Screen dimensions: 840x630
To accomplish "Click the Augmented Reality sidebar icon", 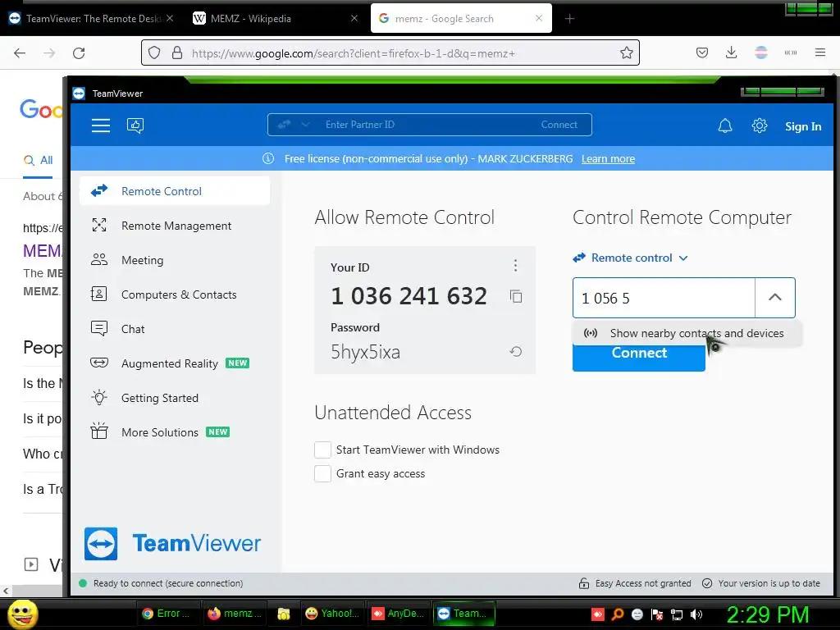I will click(x=99, y=363).
